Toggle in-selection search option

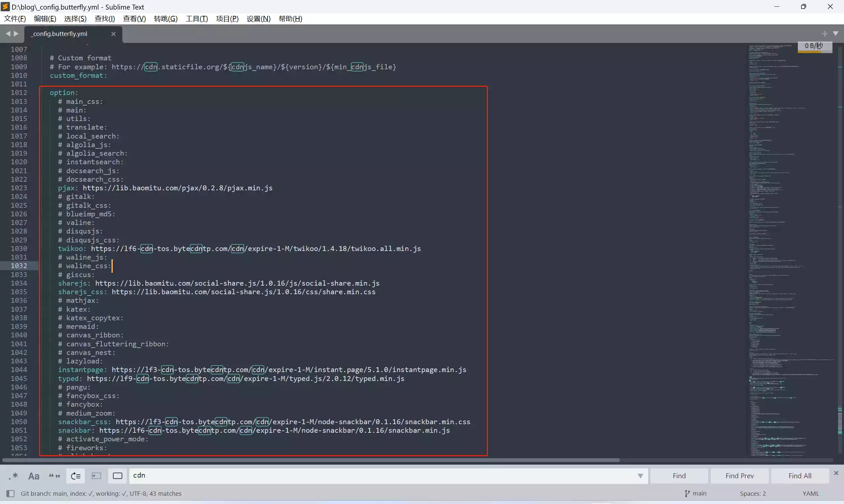96,476
